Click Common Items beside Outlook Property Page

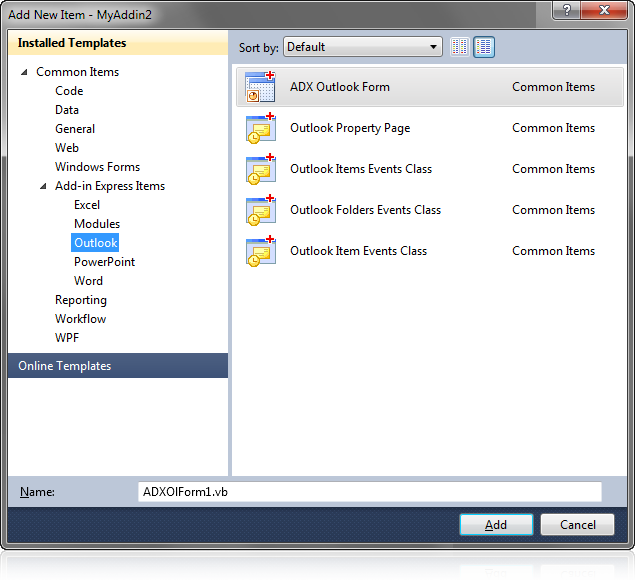click(x=554, y=128)
